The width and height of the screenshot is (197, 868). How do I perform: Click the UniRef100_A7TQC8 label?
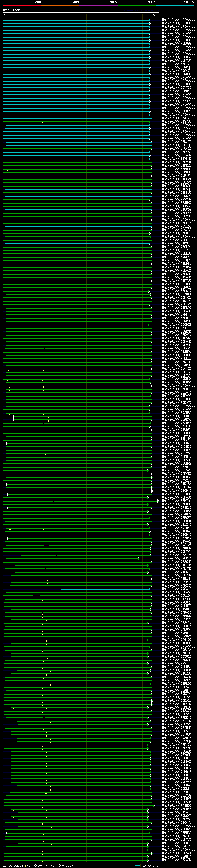click(x=176, y=260)
